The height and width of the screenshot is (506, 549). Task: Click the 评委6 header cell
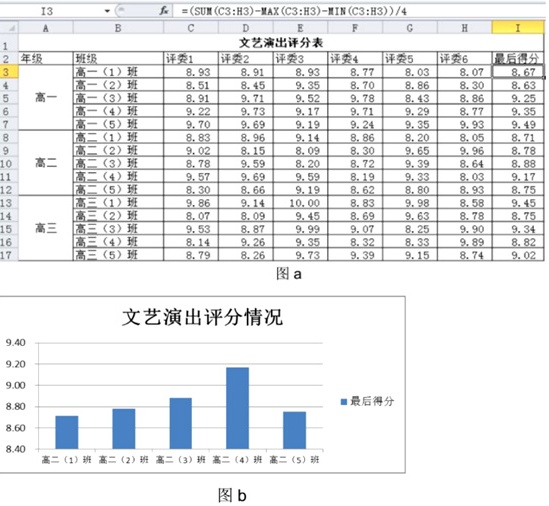[x=465, y=58]
